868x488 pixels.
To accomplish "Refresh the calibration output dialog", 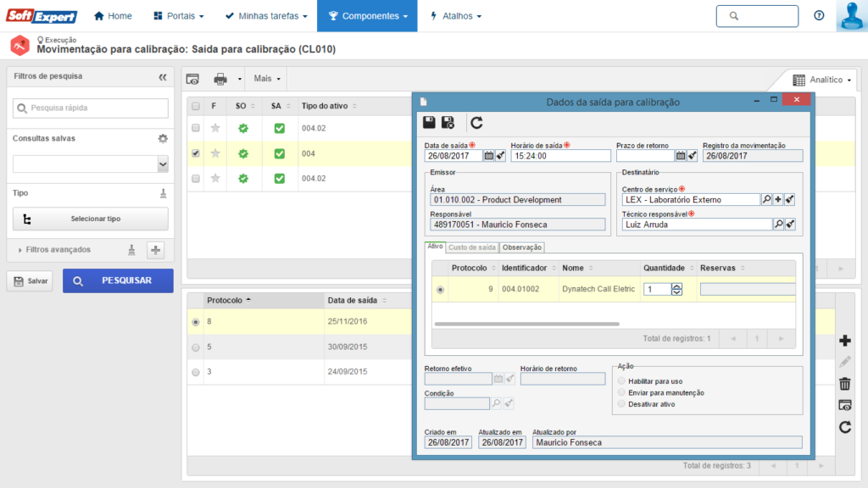I will click(476, 123).
